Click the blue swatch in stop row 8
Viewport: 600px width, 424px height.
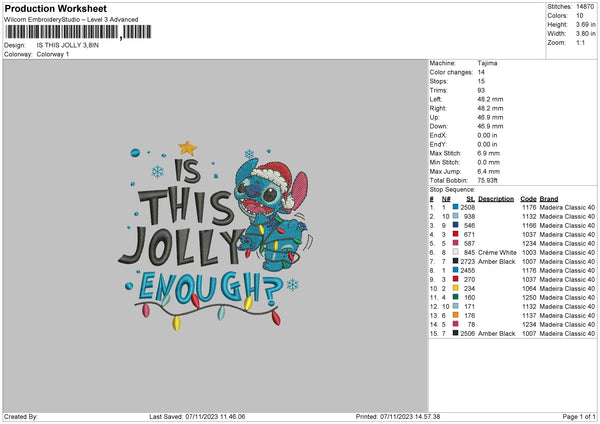455,270
